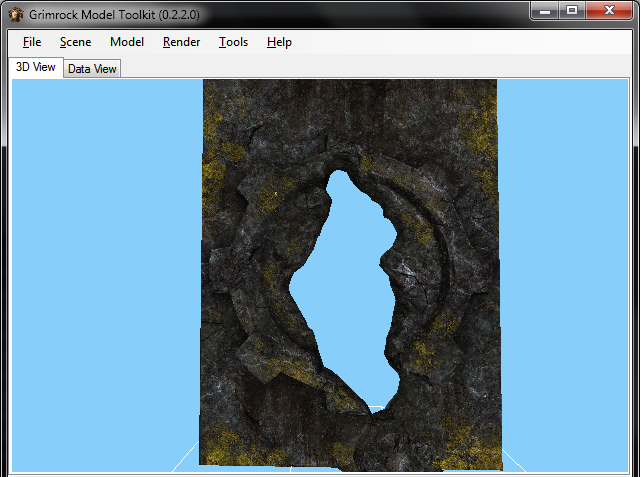Open the Tools menu

point(233,42)
